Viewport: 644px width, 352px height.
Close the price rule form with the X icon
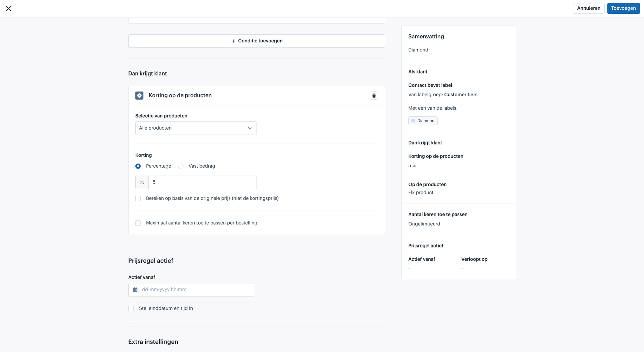[x=8, y=8]
